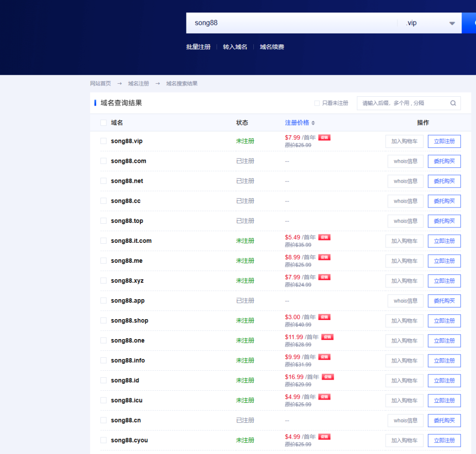Click 立即注册 for song88.vip

444,141
